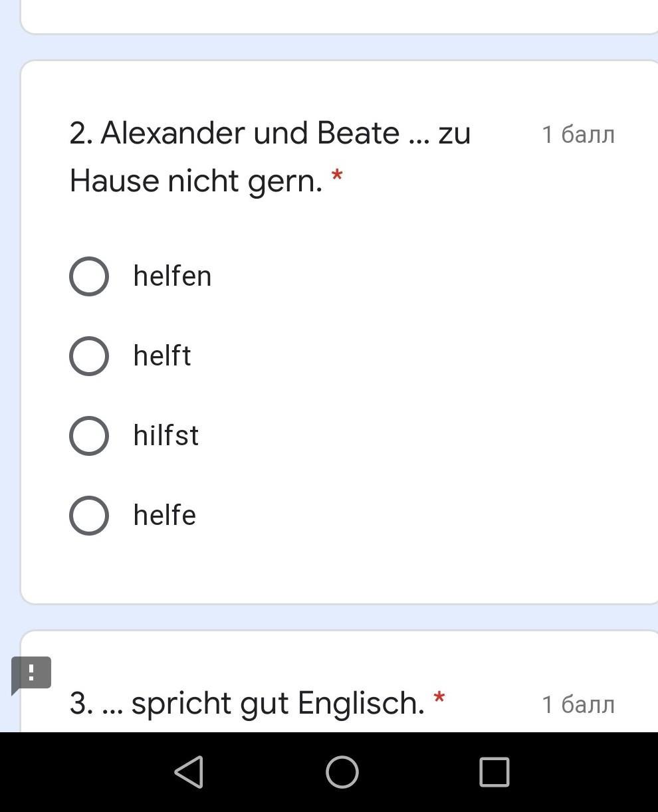Open recent apps via square icon

[494, 772]
